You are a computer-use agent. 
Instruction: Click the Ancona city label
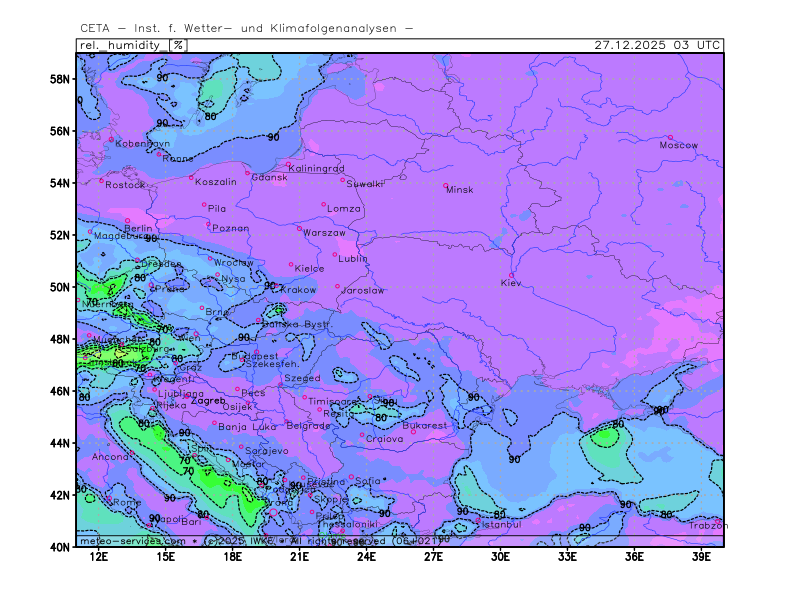(109, 457)
